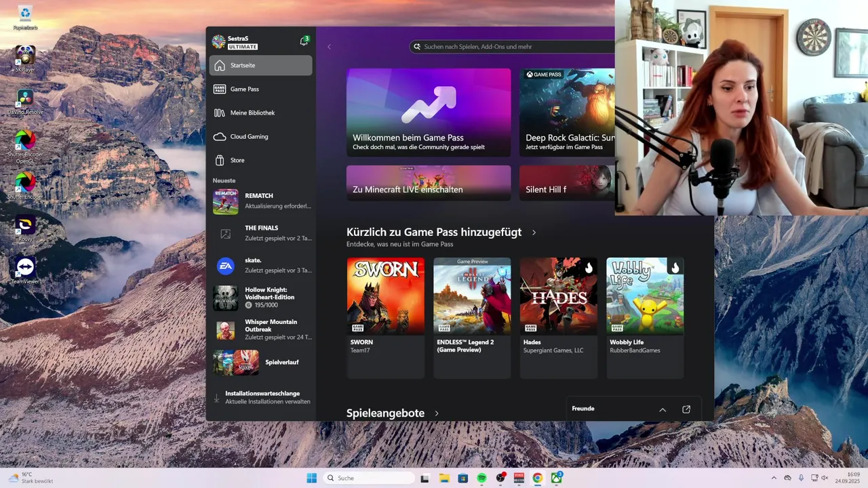This screenshot has width=868, height=488.
Task: Open Meine Bibliothek
Action: (261, 113)
